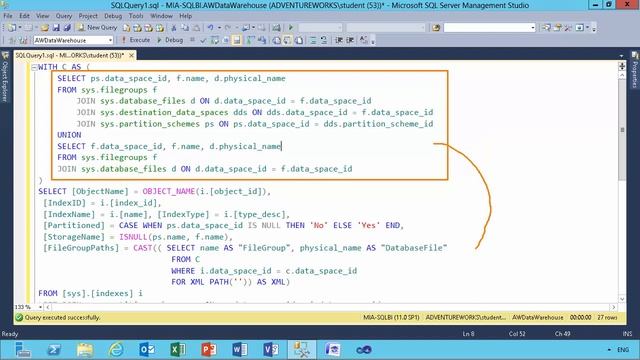Start the Debug button
This screenshot has height=360, width=640.
pyautogui.click(x=170, y=40)
